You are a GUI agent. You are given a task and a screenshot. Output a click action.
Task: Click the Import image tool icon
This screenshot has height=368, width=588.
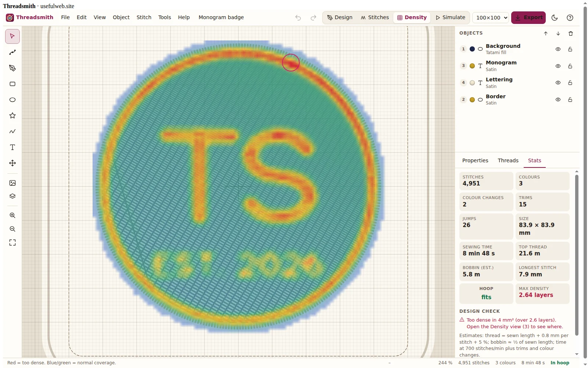coord(12,183)
